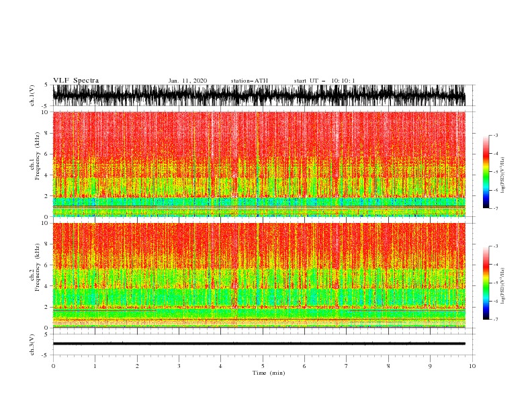
Task: Click the "8" kHz tick of ch.1 spectrogram
Action: pyautogui.click(x=48, y=133)
